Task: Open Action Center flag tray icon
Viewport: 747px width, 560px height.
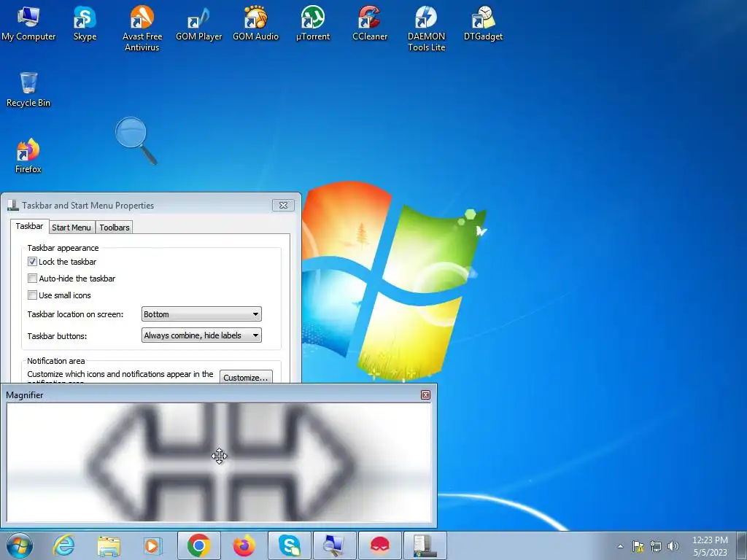Action: 638,546
